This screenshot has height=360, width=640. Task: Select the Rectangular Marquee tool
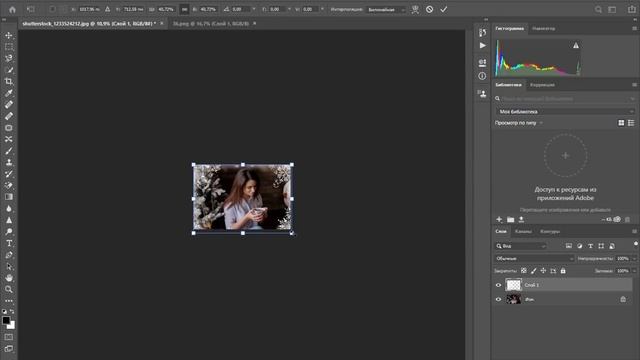click(9, 47)
